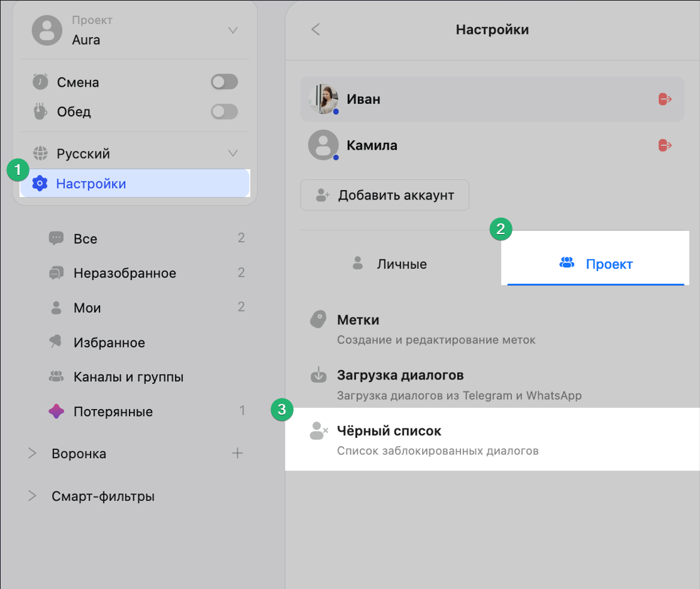This screenshot has height=589, width=700.
Task: Log out of Иван's account via the red exit icon
Action: [665, 99]
